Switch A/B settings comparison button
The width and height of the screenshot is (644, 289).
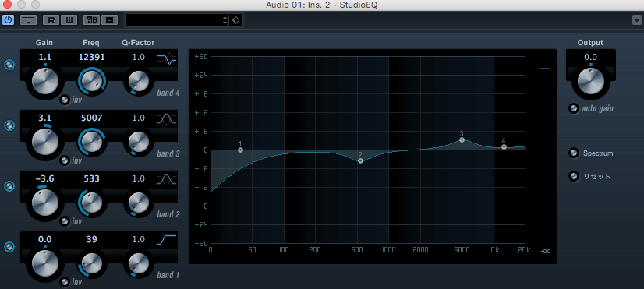91,19
